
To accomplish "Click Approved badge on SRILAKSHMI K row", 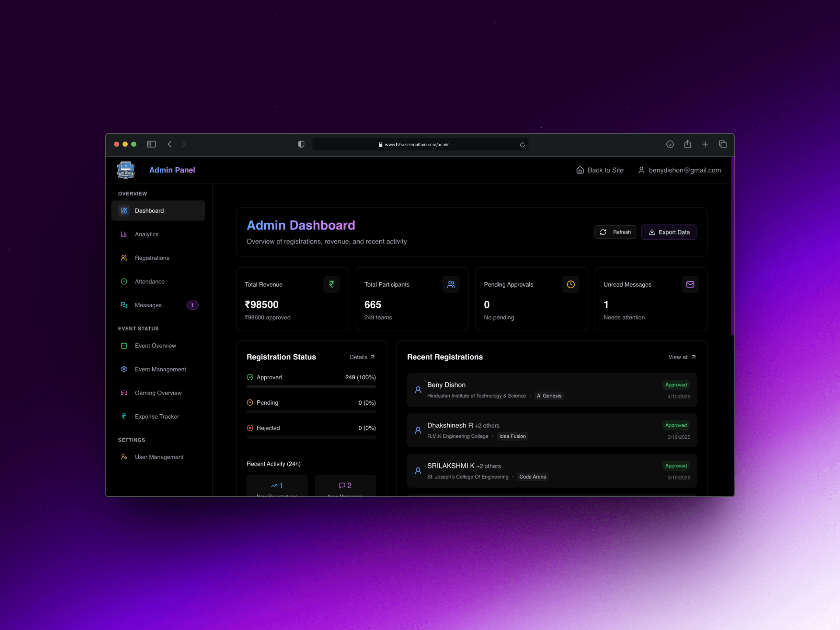I will 676,466.
